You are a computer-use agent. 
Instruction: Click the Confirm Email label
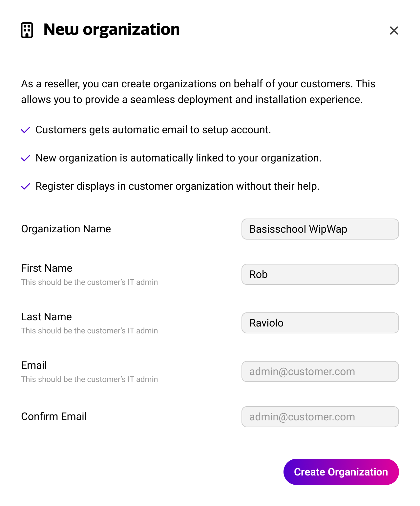pyautogui.click(x=54, y=416)
